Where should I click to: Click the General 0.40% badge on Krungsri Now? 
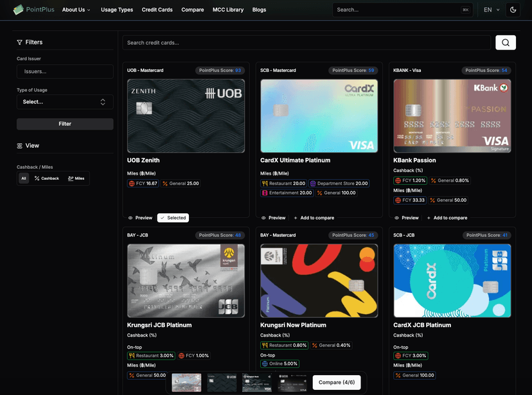coord(331,345)
